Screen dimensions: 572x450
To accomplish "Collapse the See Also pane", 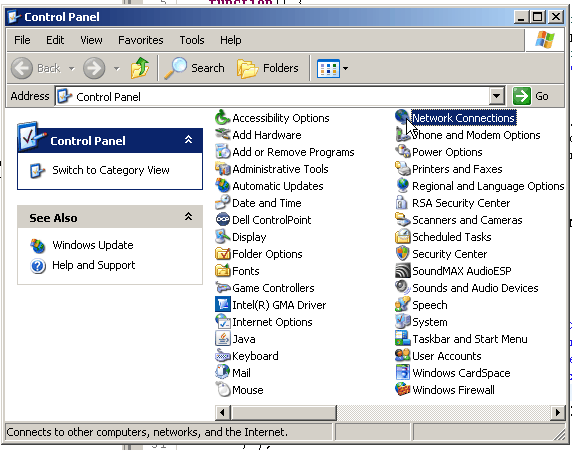I will [188, 217].
